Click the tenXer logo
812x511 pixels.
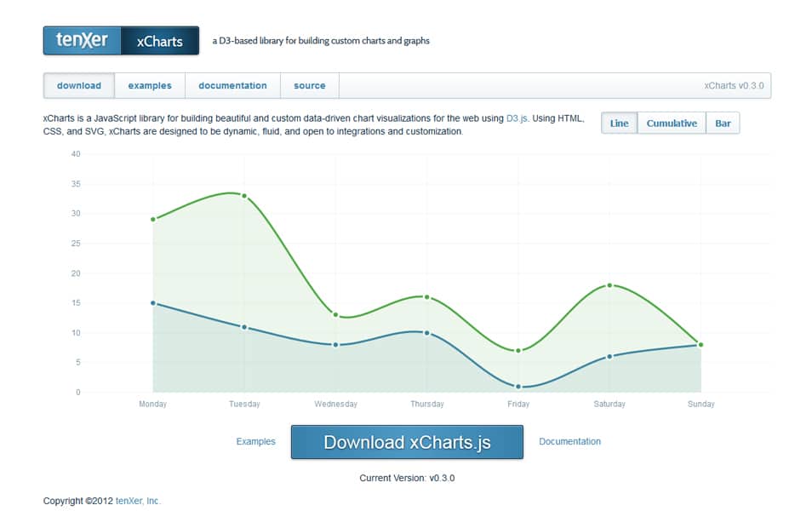82,40
